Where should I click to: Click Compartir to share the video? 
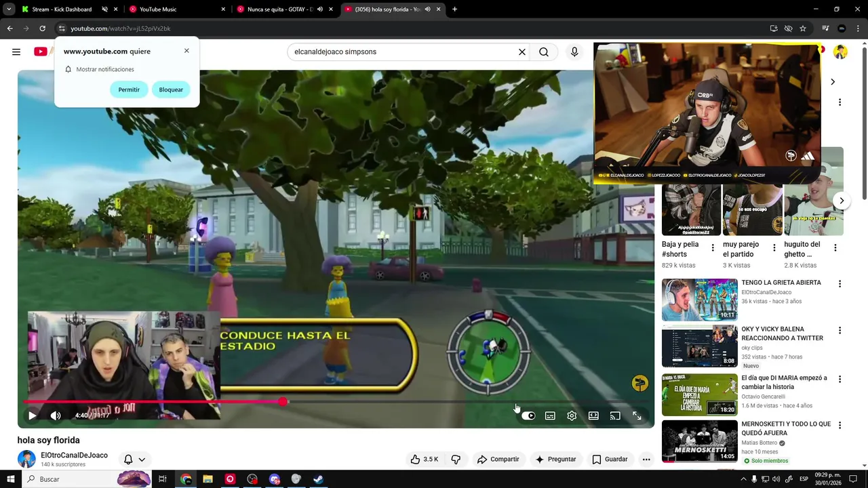(498, 459)
